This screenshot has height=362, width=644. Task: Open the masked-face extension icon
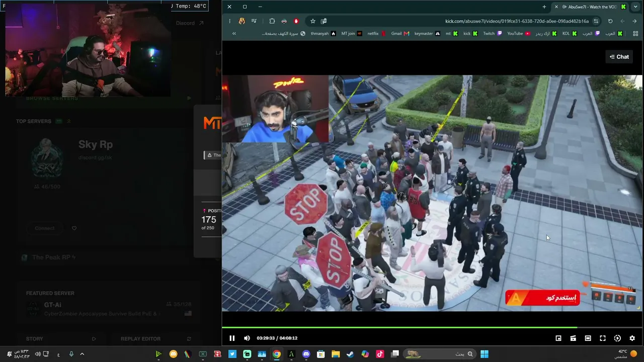284,21
